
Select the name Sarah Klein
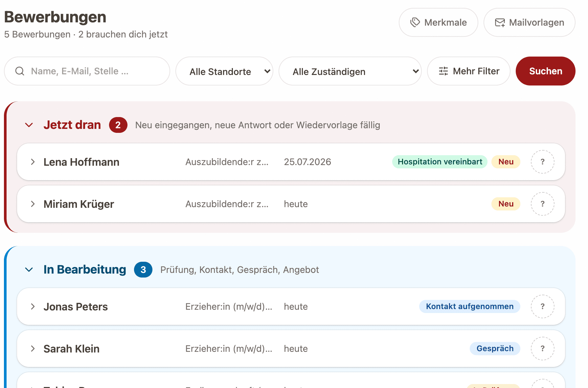[72, 349]
